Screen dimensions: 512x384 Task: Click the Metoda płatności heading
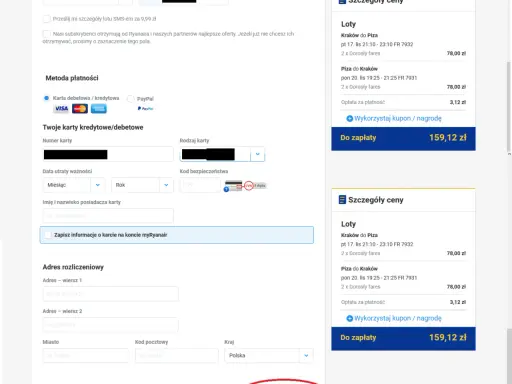click(72, 78)
